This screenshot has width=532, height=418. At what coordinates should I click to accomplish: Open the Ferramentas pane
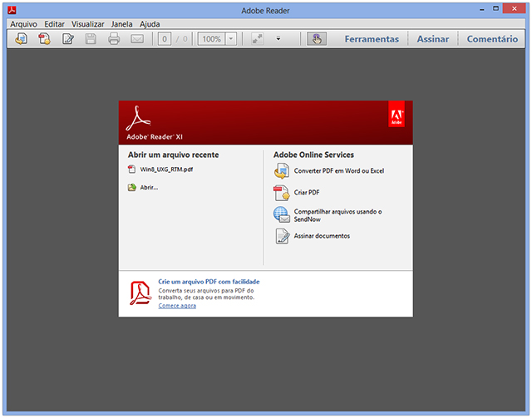[x=372, y=39]
